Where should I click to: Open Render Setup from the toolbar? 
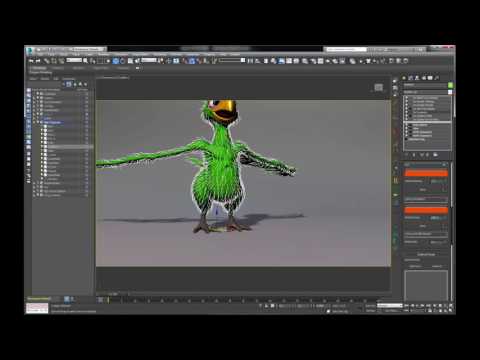click(x=313, y=61)
